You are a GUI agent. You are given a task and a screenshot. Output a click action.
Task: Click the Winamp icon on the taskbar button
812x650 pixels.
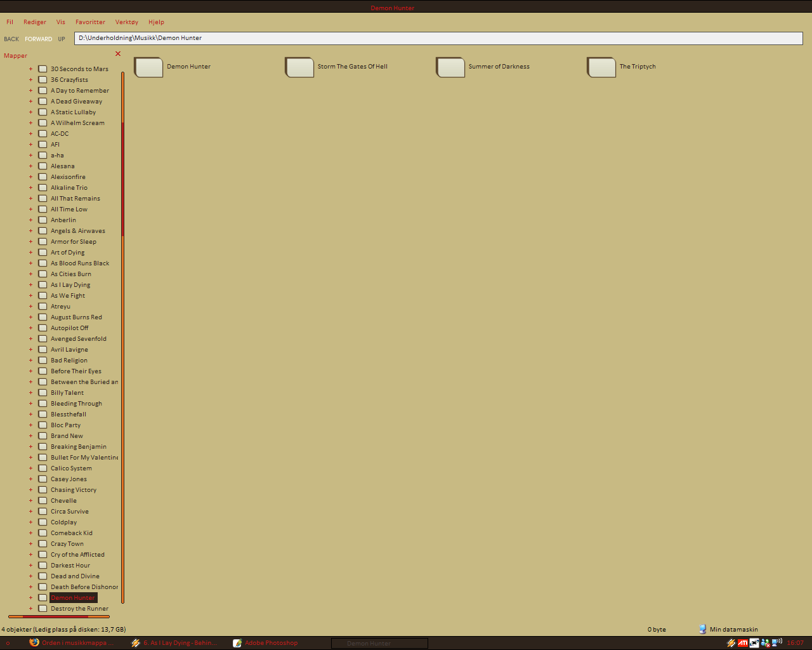click(x=136, y=643)
